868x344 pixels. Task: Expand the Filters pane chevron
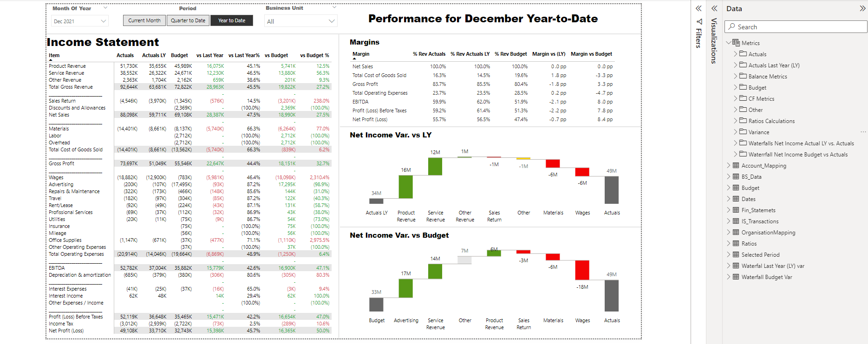point(698,8)
